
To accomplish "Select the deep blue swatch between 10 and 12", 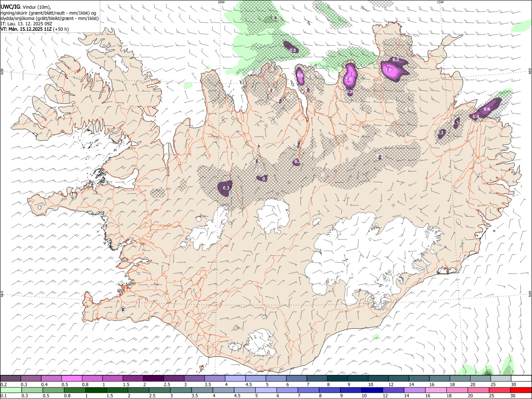I will point(372,390).
